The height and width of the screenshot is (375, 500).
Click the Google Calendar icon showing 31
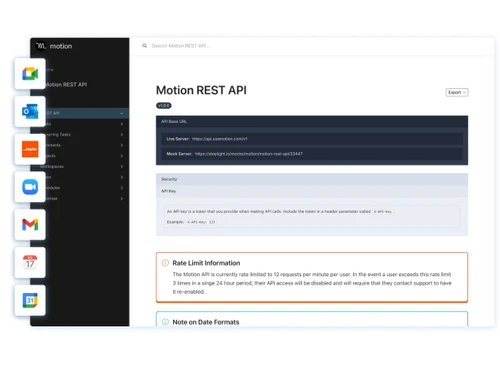coord(30,300)
